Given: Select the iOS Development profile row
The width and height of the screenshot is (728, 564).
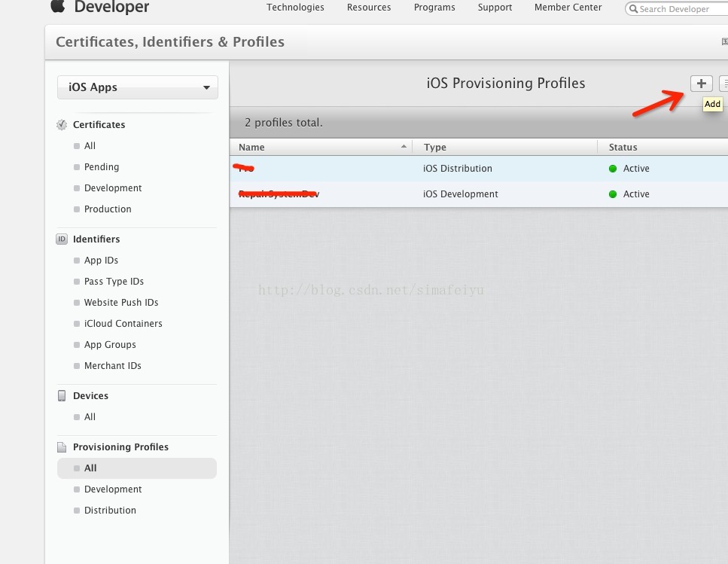Looking at the screenshot, I should coord(479,194).
